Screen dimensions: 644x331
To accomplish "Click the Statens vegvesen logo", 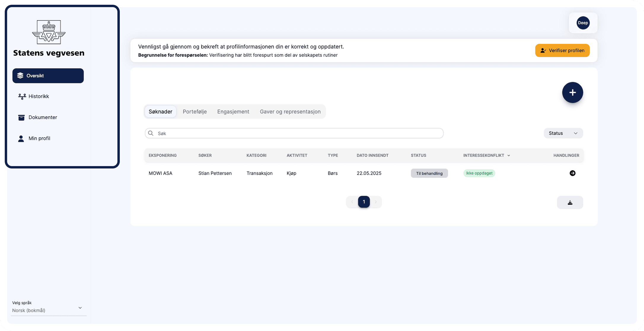I will 49,32.
